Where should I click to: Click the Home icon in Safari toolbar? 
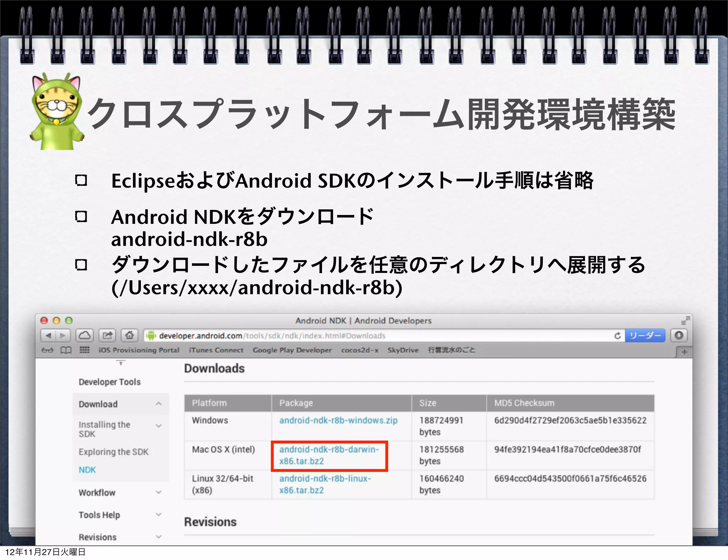(x=130, y=335)
